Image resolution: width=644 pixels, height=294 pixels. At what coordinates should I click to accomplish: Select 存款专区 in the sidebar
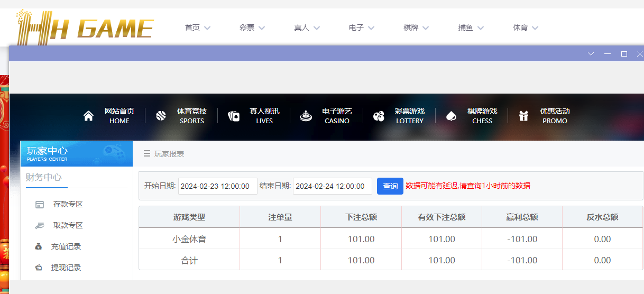tap(68, 204)
